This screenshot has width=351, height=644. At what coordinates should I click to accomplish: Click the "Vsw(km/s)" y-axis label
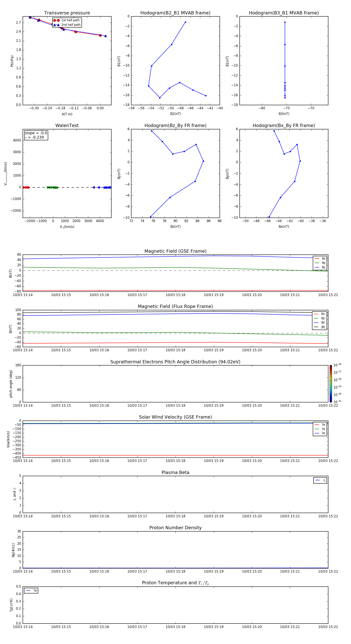8,439
